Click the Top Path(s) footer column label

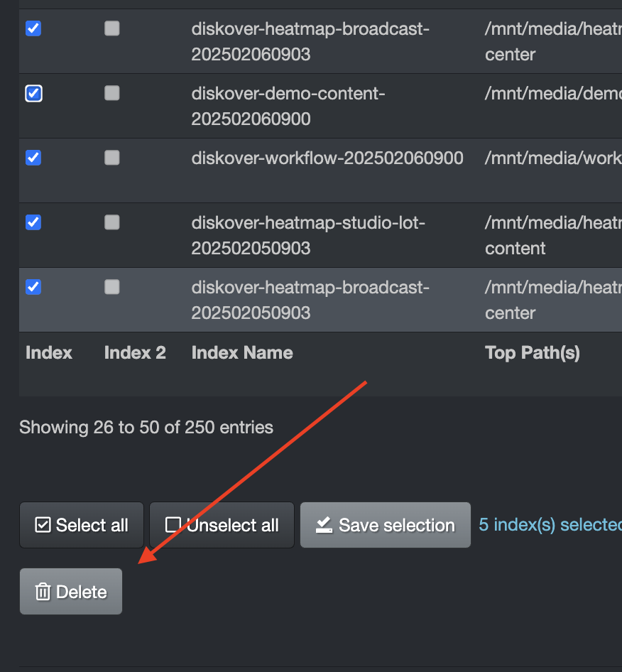pos(533,353)
